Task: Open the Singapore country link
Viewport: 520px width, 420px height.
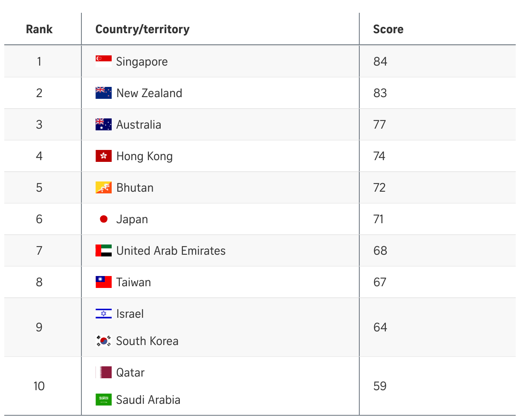Action: point(142,61)
